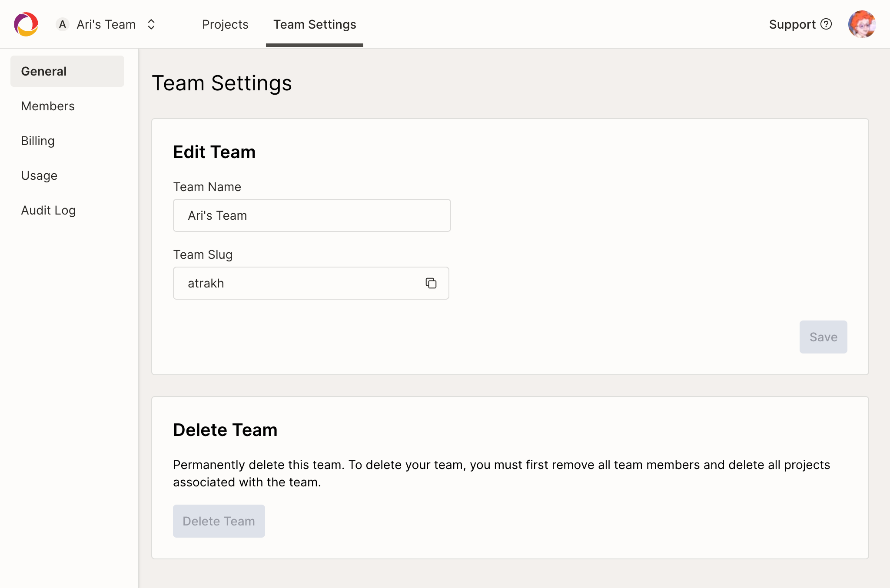This screenshot has width=890, height=588.
Task: Click the Save button
Action: pos(824,337)
